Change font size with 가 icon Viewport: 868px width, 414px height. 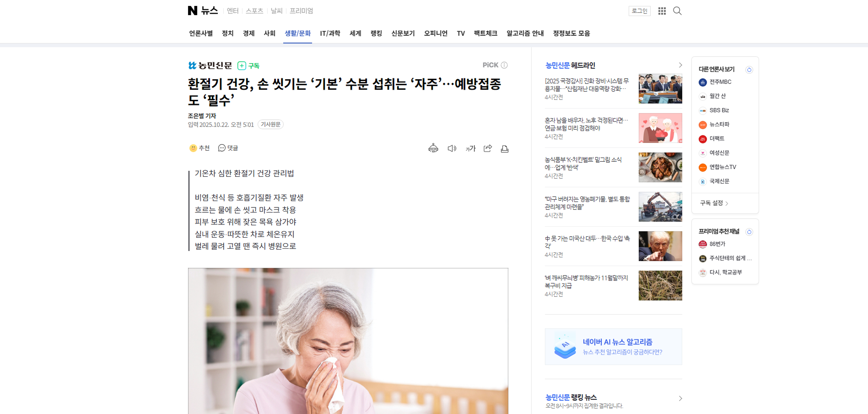(470, 148)
